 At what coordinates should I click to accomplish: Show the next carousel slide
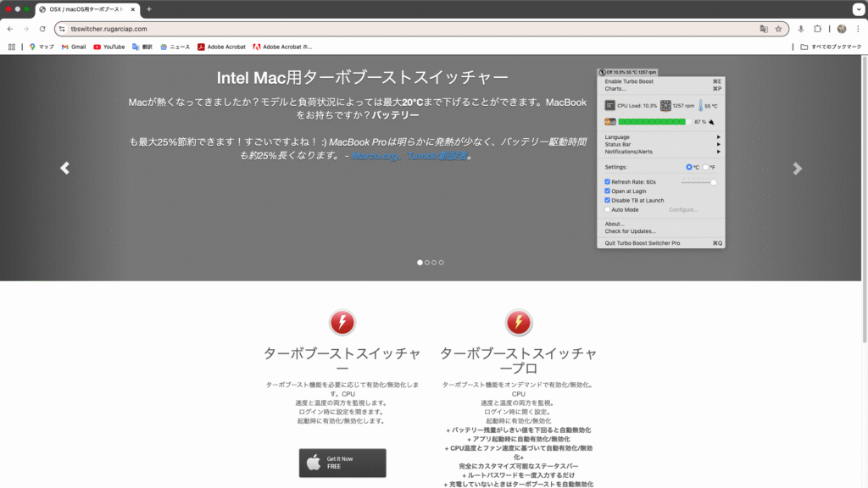click(797, 169)
